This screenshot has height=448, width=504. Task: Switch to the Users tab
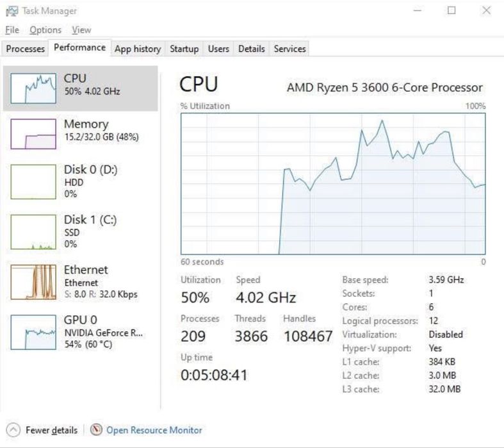(218, 49)
